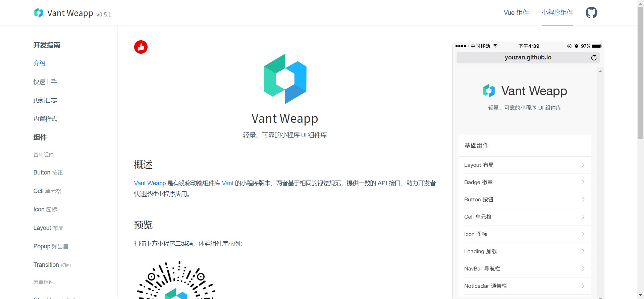Expand Loading 加载 row chevron in simulator
644x299 pixels.
pos(583,251)
